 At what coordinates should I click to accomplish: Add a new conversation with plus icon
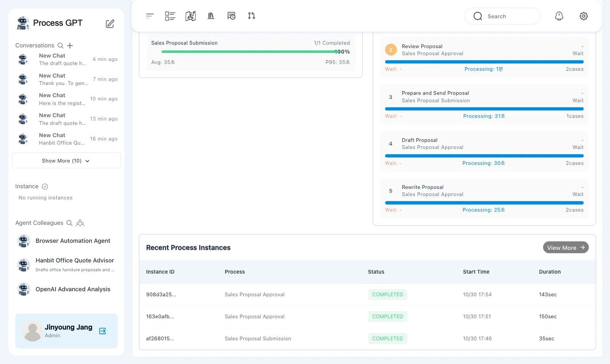70,46
